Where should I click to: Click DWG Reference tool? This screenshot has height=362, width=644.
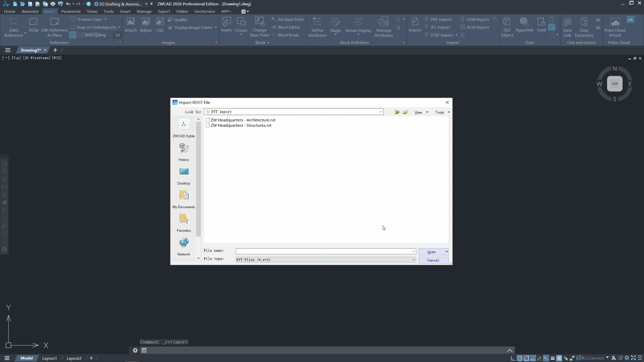[14, 28]
